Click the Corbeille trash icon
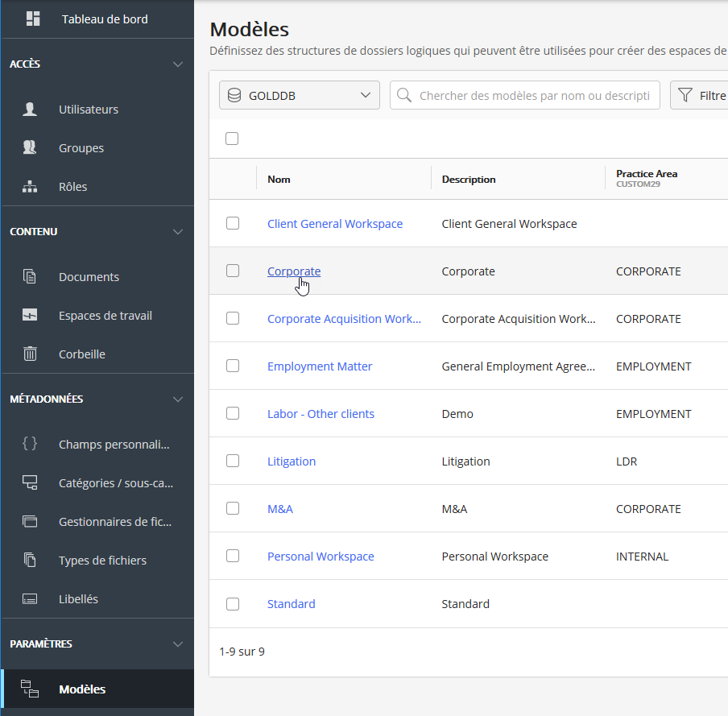The height and width of the screenshot is (716, 728). click(30, 354)
